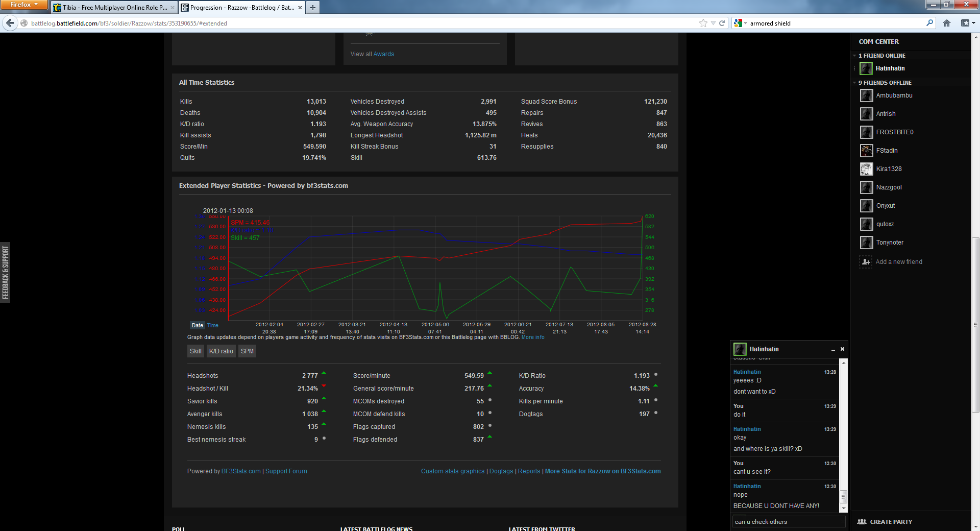Click the chat window scrollbar thumb
The height and width of the screenshot is (531, 980).
coord(843,496)
